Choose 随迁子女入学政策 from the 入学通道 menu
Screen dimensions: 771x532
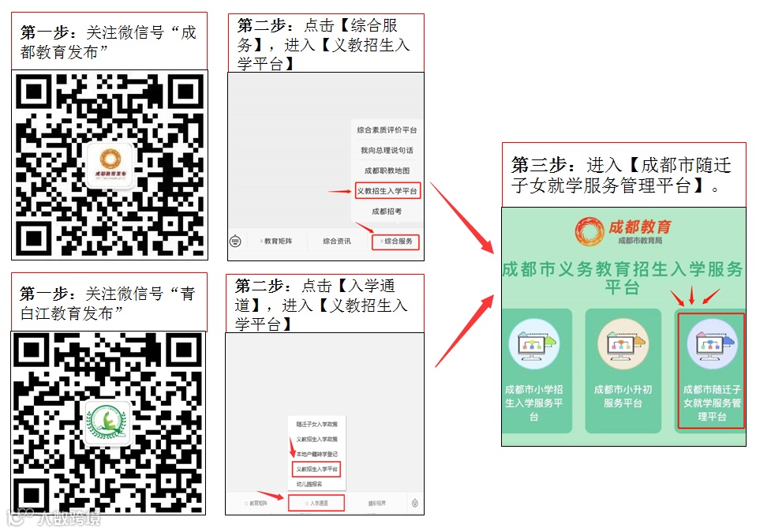(316, 424)
